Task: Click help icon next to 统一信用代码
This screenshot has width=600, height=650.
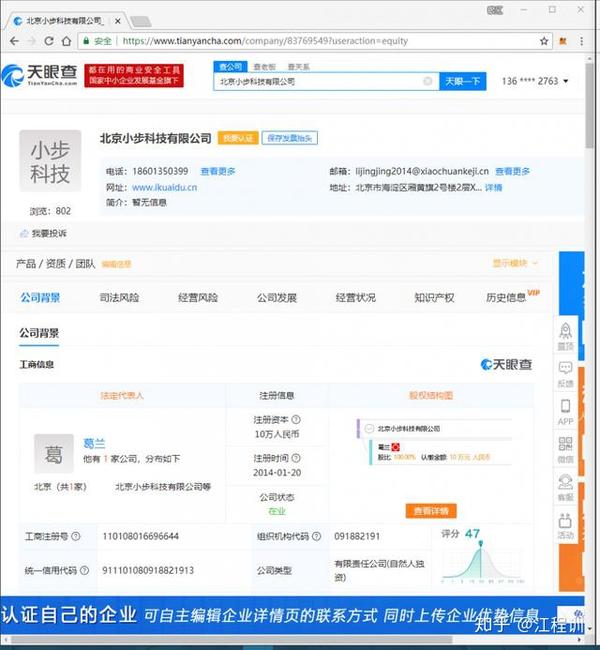Action: [84, 570]
